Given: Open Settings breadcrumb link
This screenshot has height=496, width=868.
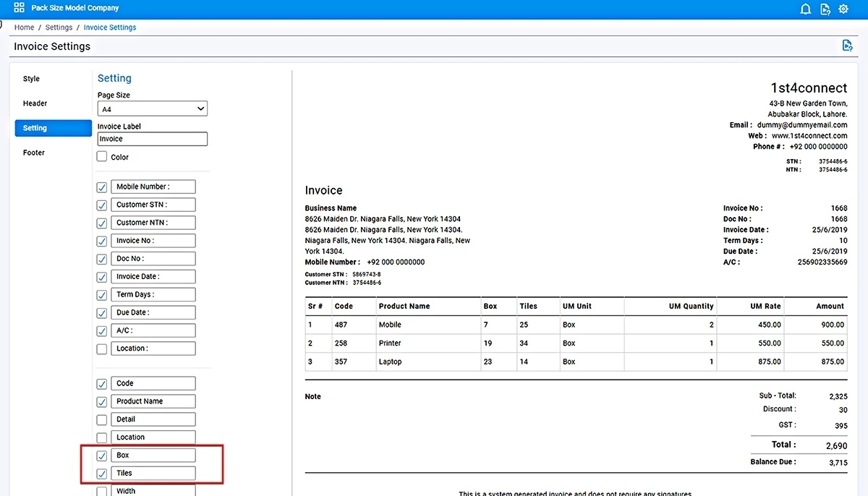Looking at the screenshot, I should click(x=59, y=27).
